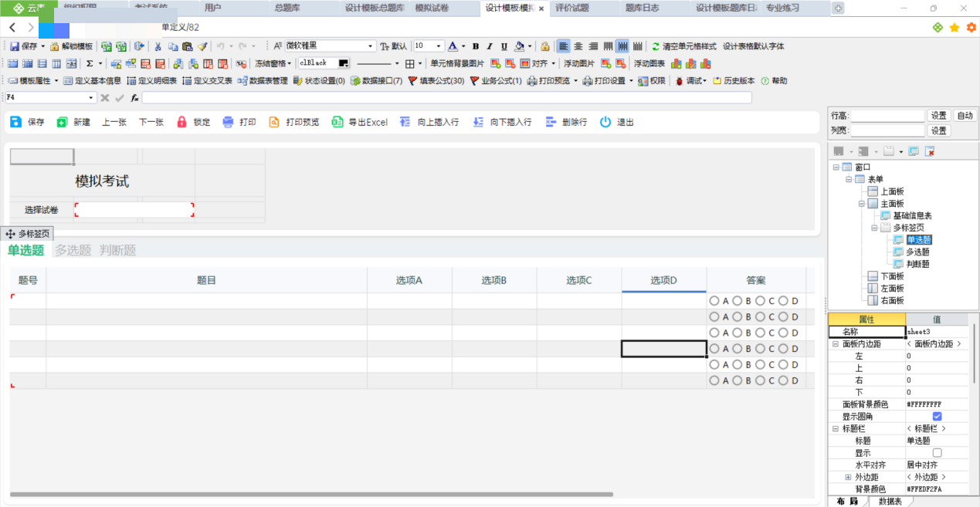Click the formula bar cancel X icon
Screen dimensions: 980x507
coord(105,98)
